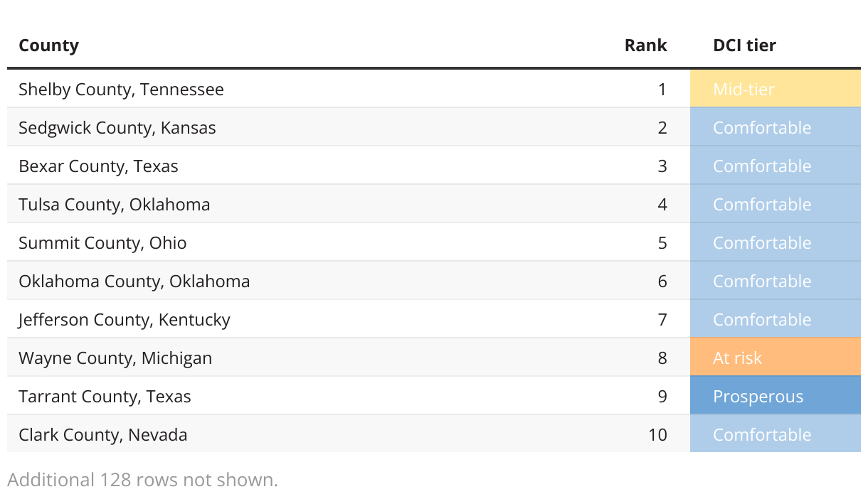This screenshot has height=499, width=868.
Task: Select Summit County, Ohio cell
Action: coord(102,243)
